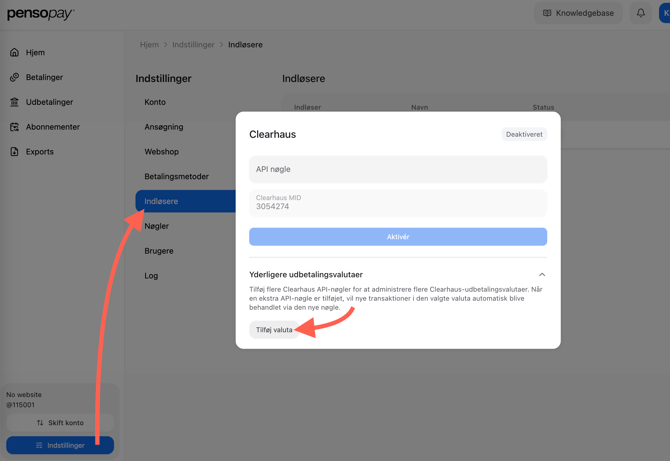The width and height of the screenshot is (670, 461).
Task: Select Indløsere settings item
Action: [185, 201]
